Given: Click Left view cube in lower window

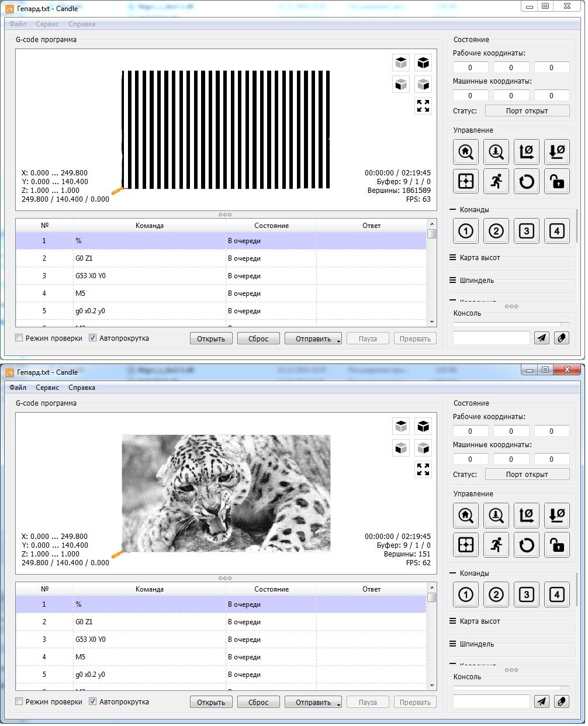Looking at the screenshot, I should click(423, 448).
